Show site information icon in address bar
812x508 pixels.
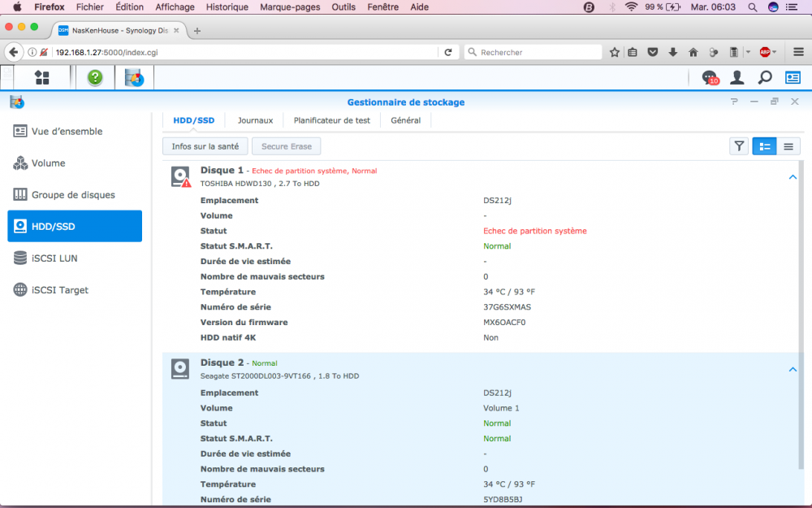32,52
